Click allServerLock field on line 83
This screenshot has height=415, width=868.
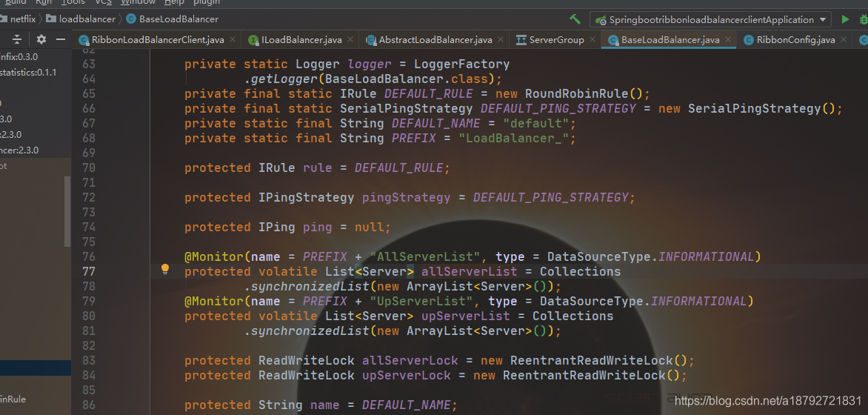pyautogui.click(x=410, y=361)
